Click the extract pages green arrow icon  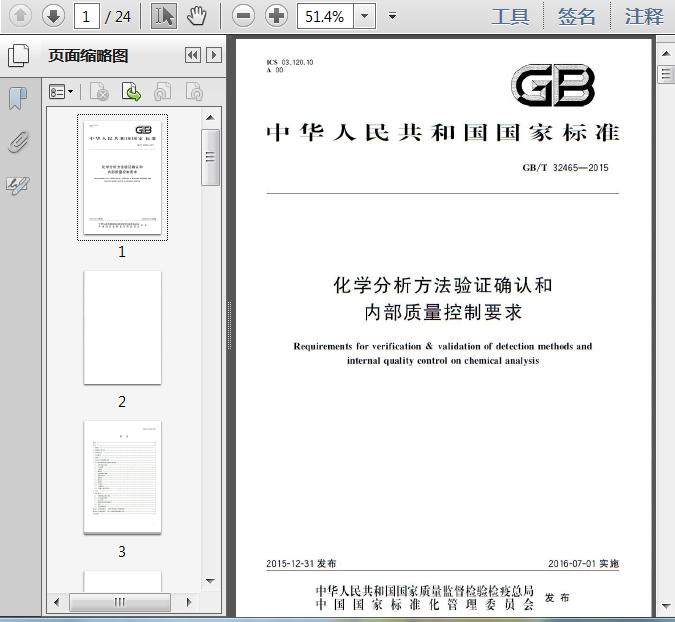[131, 92]
